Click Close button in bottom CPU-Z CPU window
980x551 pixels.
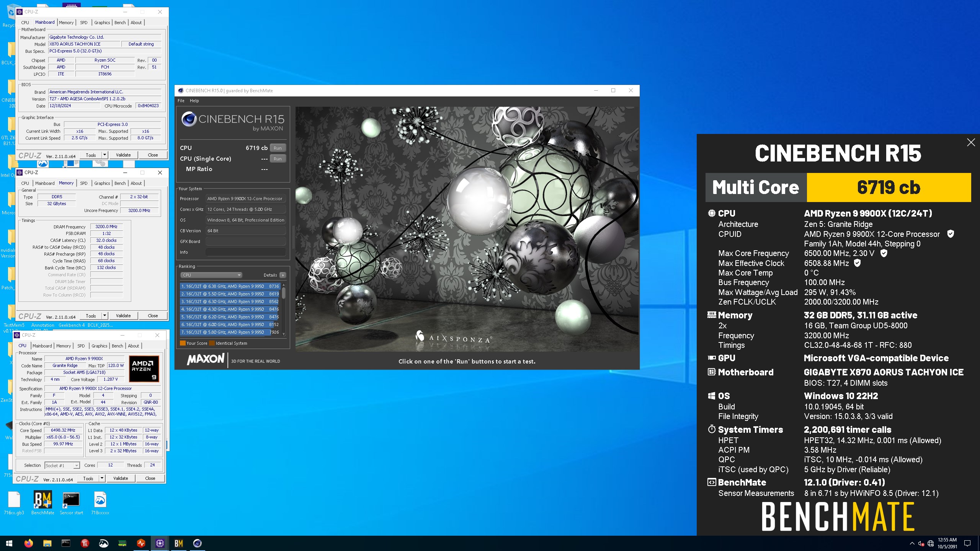click(x=150, y=478)
